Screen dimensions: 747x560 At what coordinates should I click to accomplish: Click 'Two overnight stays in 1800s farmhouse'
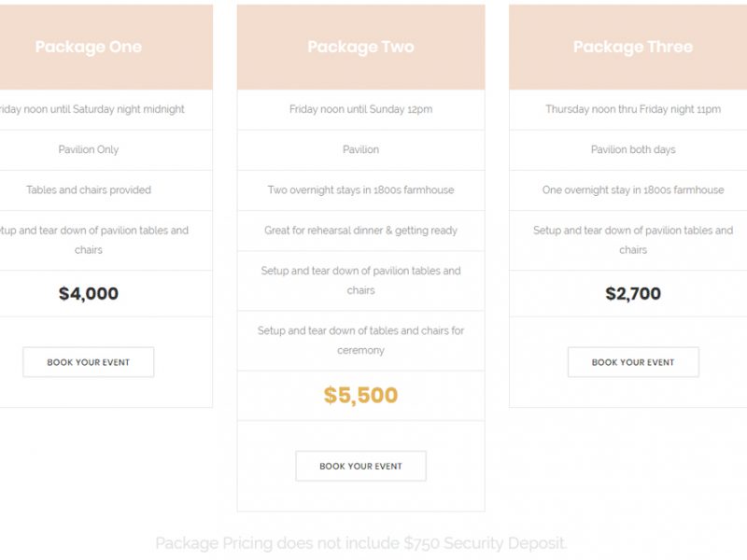360,190
